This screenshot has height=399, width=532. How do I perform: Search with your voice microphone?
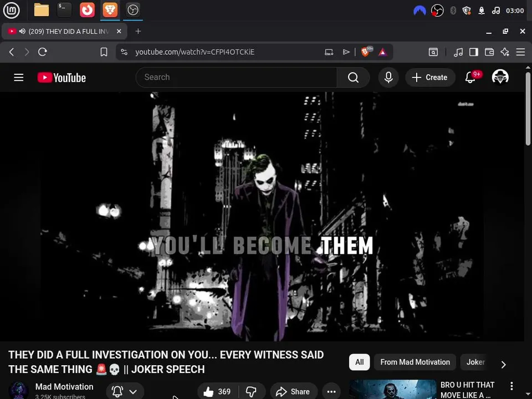pyautogui.click(x=388, y=78)
